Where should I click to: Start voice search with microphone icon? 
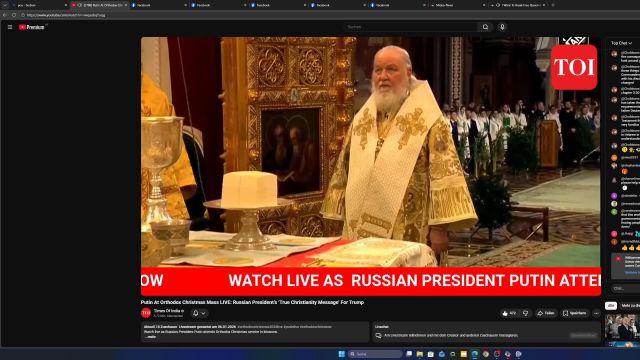point(502,27)
